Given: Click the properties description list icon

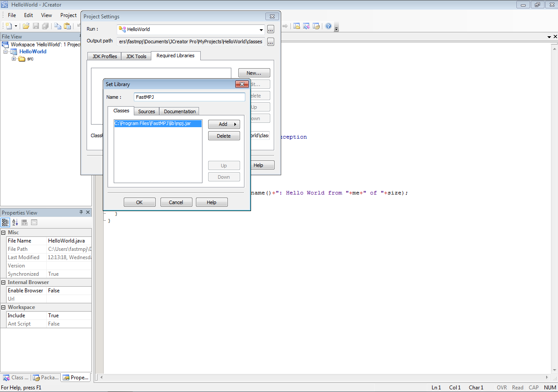Looking at the screenshot, I should [24, 222].
